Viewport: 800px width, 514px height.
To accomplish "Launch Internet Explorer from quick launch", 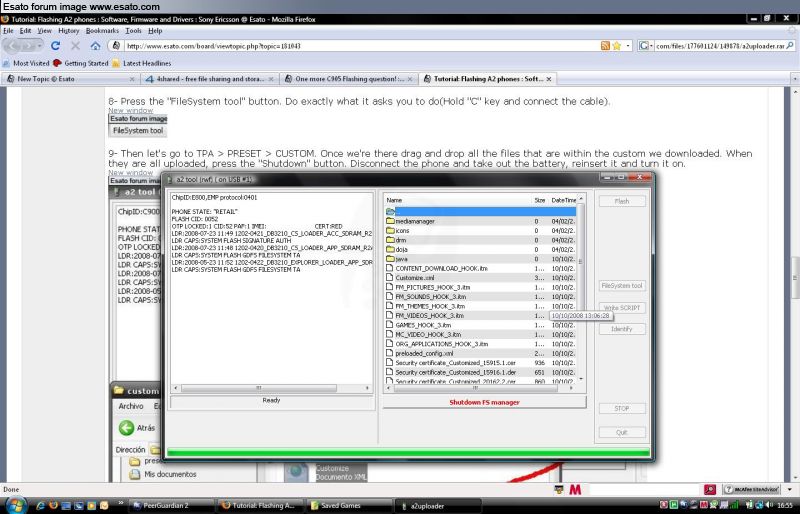I will tap(40, 506).
